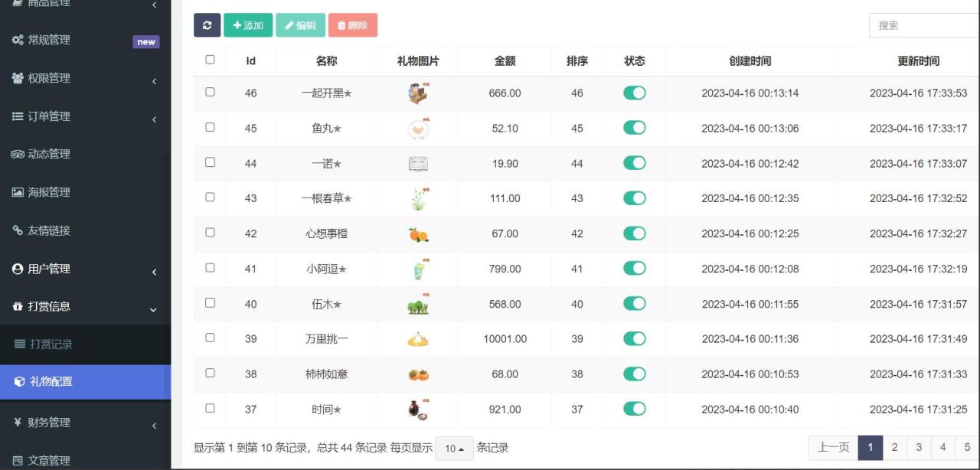The image size is (980, 470).
Task: Click the 打赏信息 gift icon
Action: [x=17, y=308]
